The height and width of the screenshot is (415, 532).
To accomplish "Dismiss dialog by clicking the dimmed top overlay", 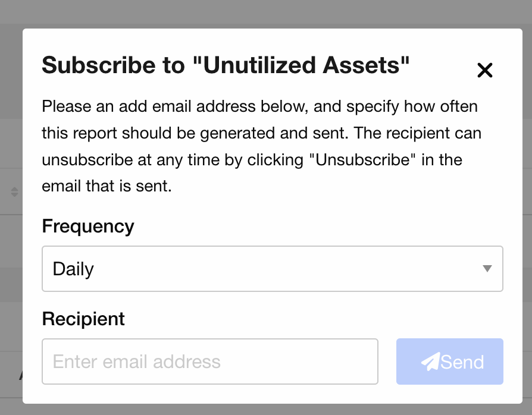I will [x=266, y=14].
